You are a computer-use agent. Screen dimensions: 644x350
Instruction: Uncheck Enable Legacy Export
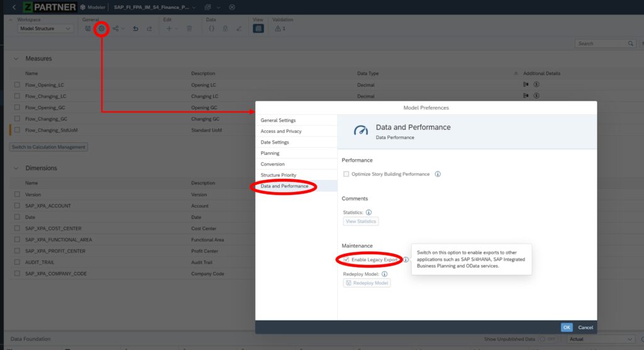[347, 259]
